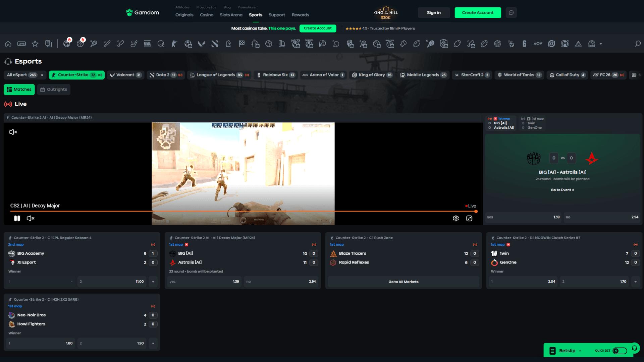Switch to Outrights tab
644x362 pixels.
(x=54, y=89)
